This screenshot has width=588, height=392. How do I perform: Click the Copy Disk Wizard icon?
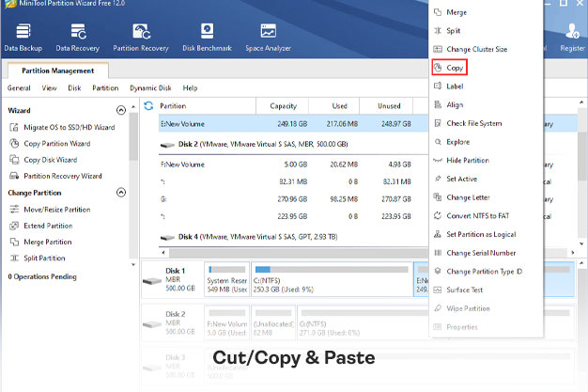click(14, 160)
